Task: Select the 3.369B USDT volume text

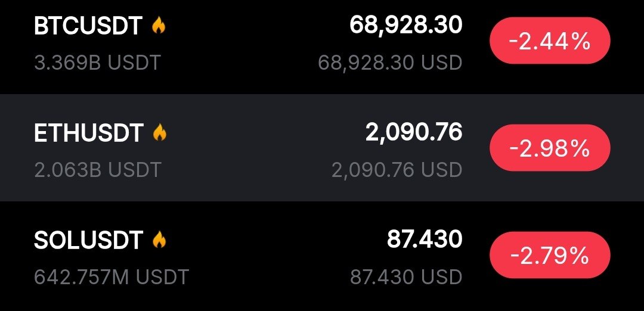Action: tap(97, 63)
